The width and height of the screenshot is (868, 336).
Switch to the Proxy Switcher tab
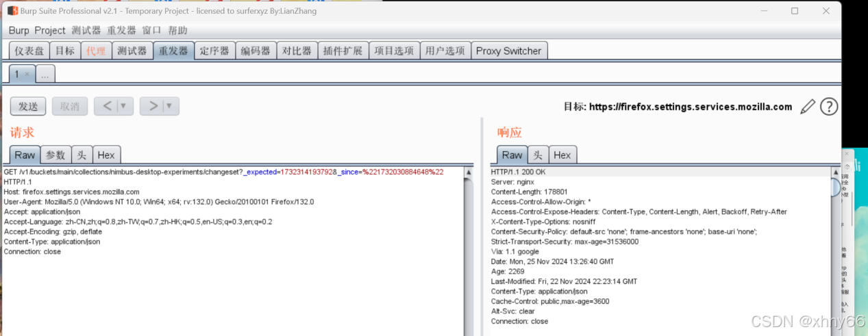point(509,51)
